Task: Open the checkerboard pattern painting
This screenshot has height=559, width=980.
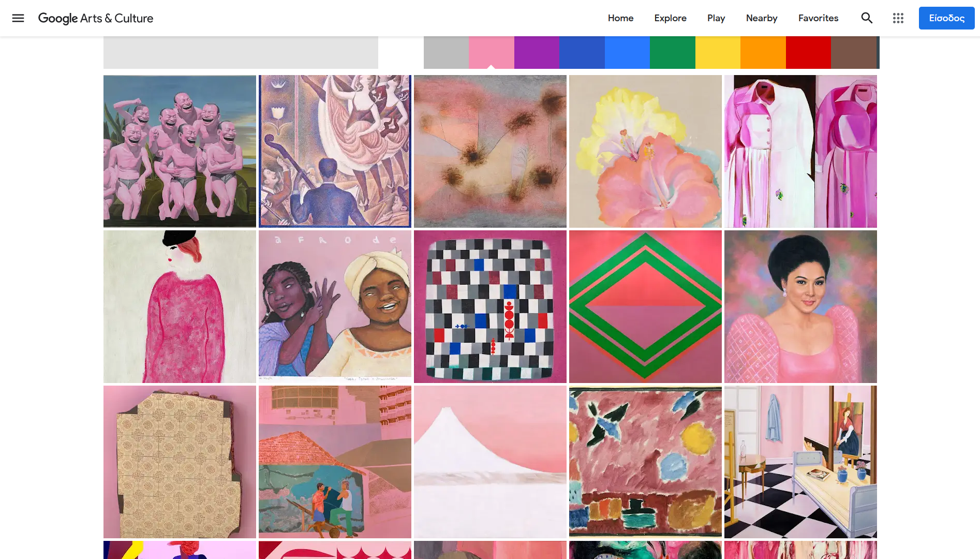Action: [490, 306]
